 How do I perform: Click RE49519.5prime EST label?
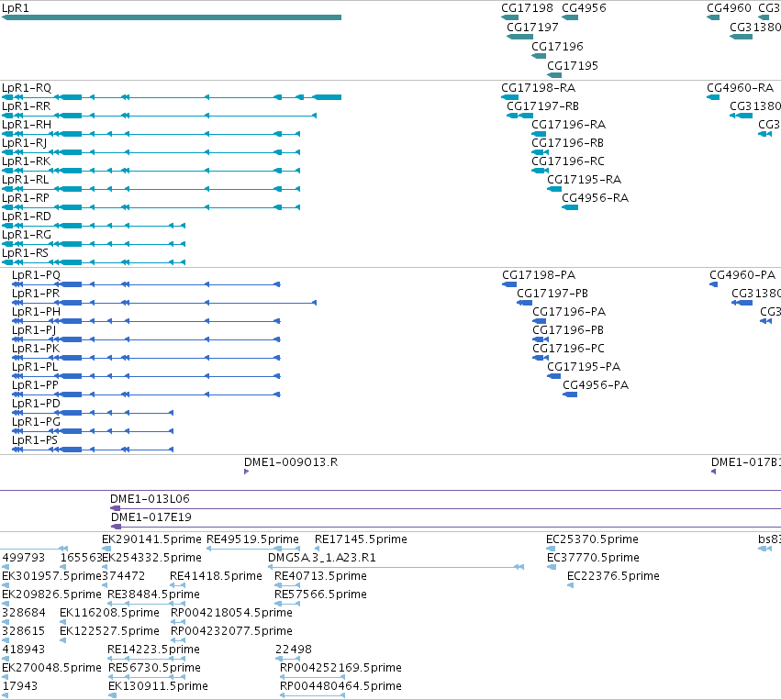(x=252, y=539)
